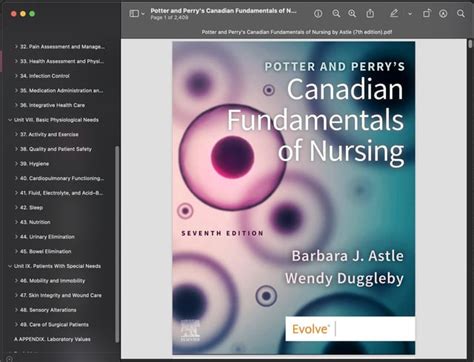Open highlight color dropdown arrow
Screen dimensions: 474x362
410,14
